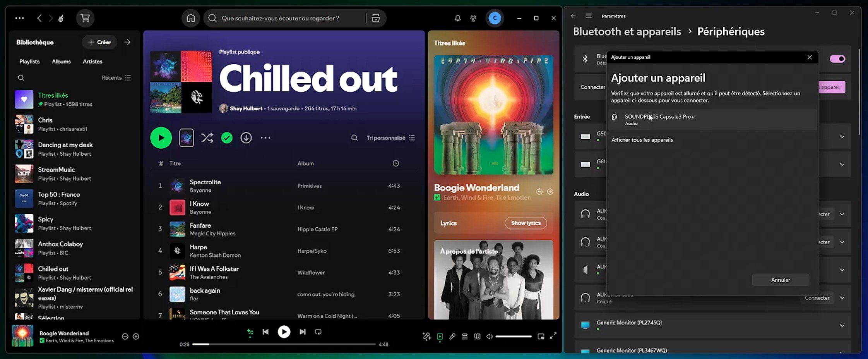Go back in Spotify navigation history

coord(39,18)
